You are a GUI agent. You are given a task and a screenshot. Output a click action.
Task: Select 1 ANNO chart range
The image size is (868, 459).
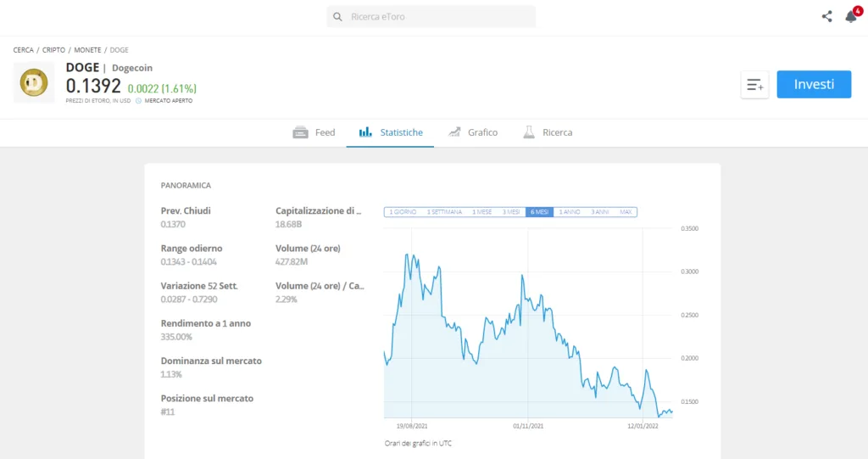point(569,212)
